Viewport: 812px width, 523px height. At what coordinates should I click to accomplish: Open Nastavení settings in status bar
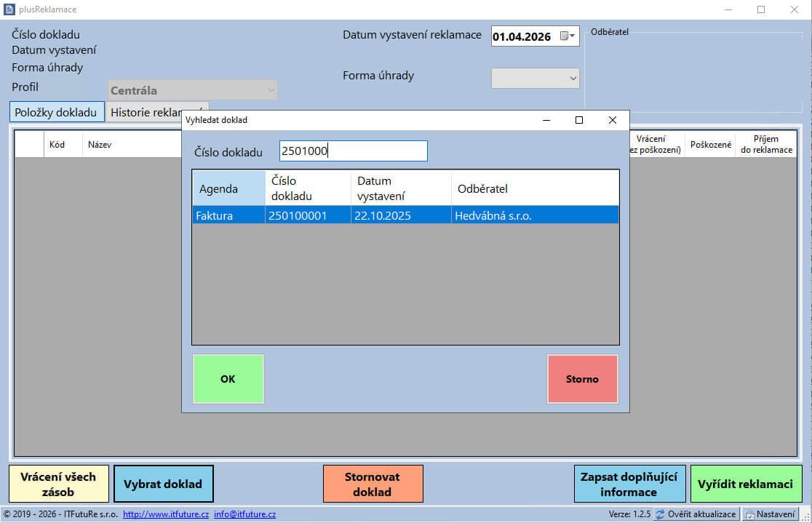click(770, 514)
